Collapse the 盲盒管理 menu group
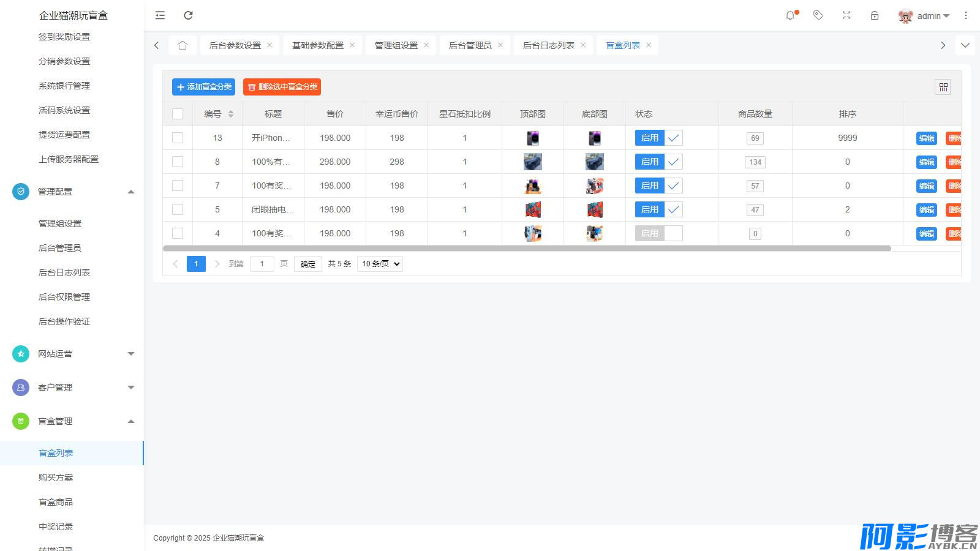The image size is (980, 551). [x=130, y=421]
